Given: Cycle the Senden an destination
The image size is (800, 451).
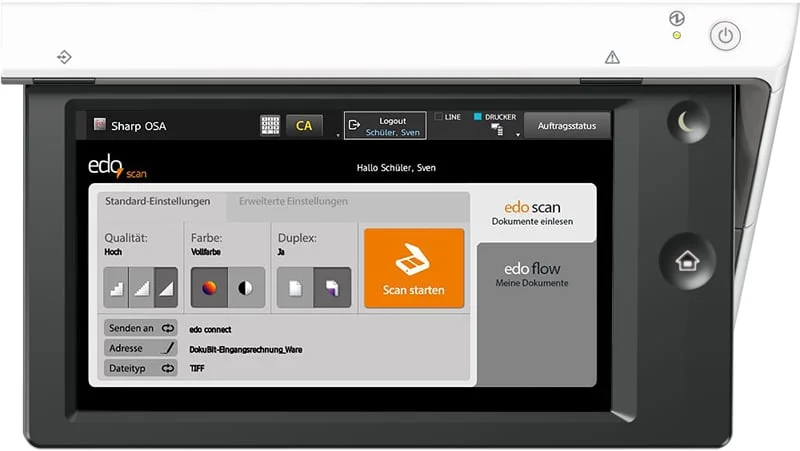Looking at the screenshot, I should [141, 328].
